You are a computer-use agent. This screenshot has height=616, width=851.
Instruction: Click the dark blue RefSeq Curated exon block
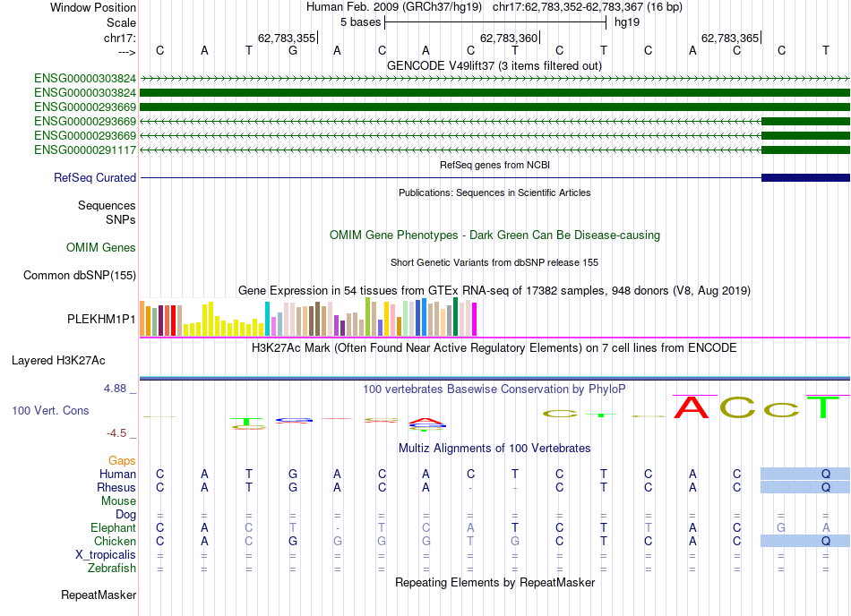pos(805,178)
